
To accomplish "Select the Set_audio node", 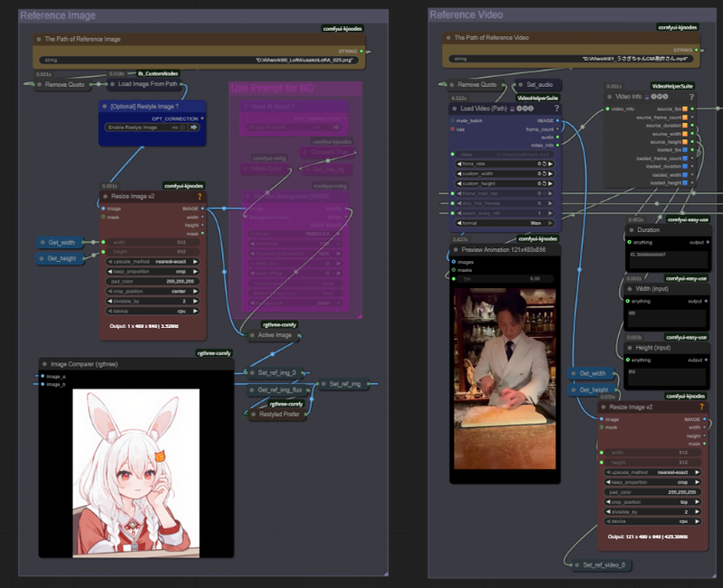I will click(x=538, y=85).
